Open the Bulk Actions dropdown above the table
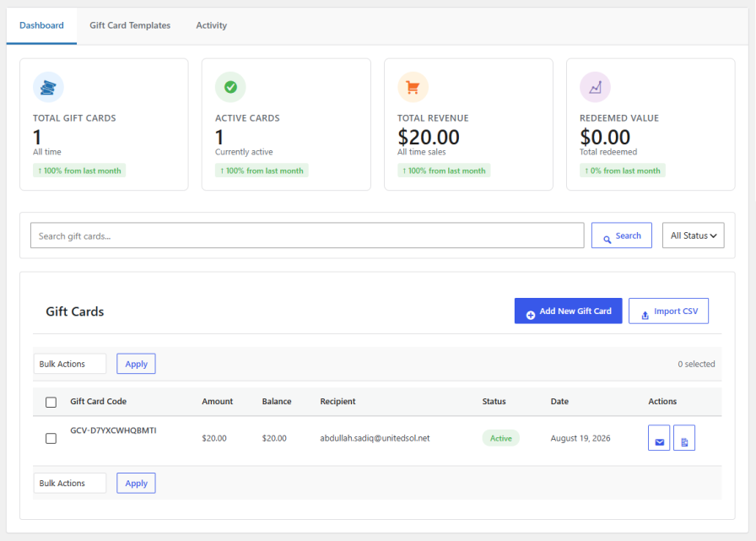Screen dimensions: 756x541 [x=70, y=364]
